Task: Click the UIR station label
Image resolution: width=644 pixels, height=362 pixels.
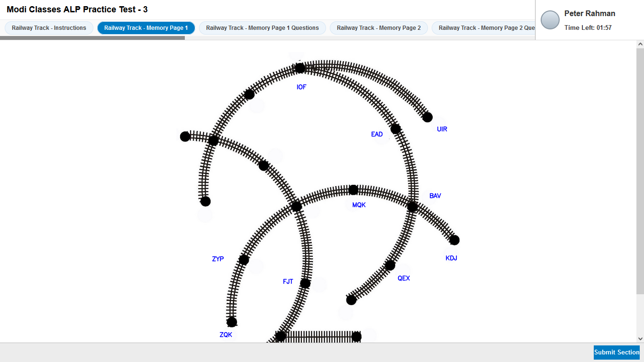Action: tap(442, 129)
